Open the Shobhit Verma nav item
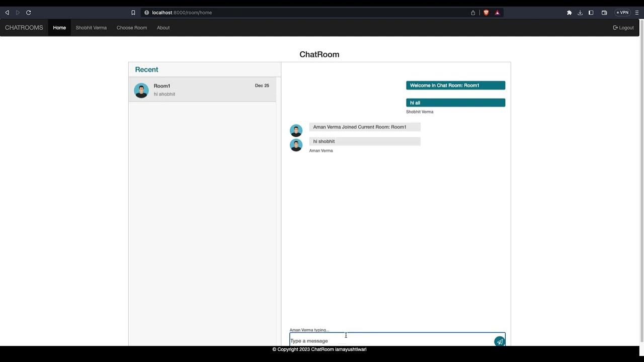The width and height of the screenshot is (644, 362). click(x=91, y=28)
